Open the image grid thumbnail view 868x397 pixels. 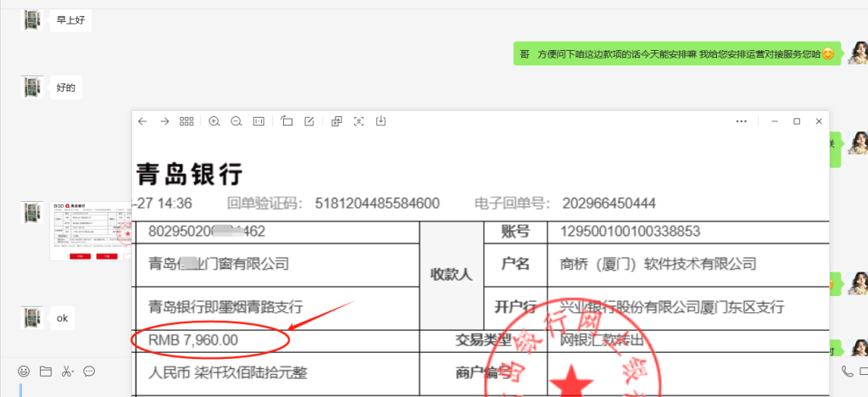point(187,121)
